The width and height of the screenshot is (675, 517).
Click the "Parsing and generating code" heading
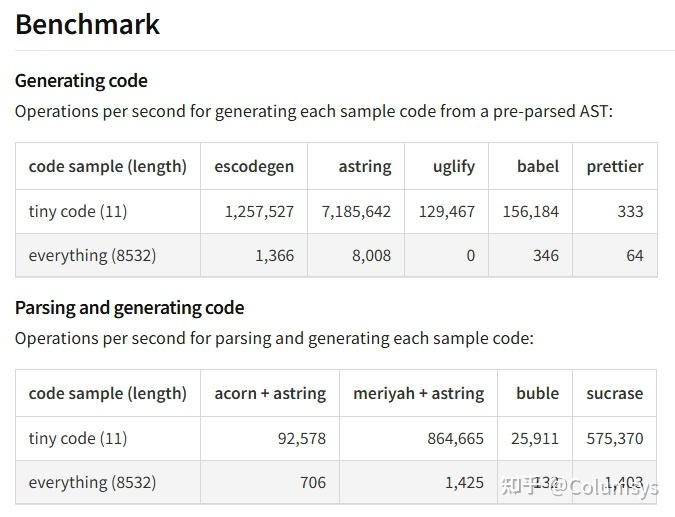point(129,307)
